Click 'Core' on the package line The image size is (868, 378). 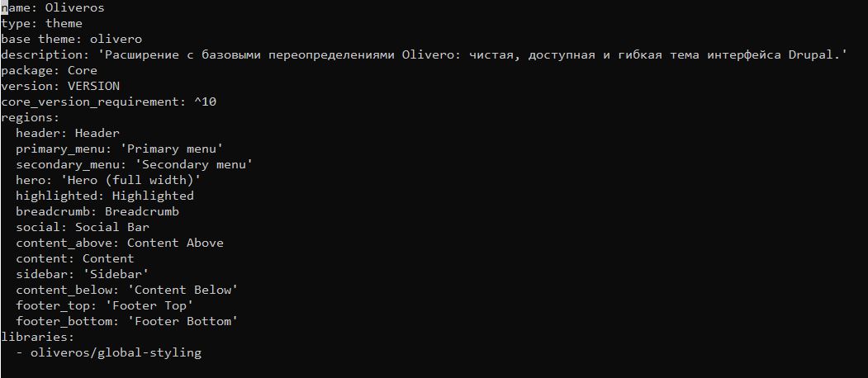[x=83, y=70]
